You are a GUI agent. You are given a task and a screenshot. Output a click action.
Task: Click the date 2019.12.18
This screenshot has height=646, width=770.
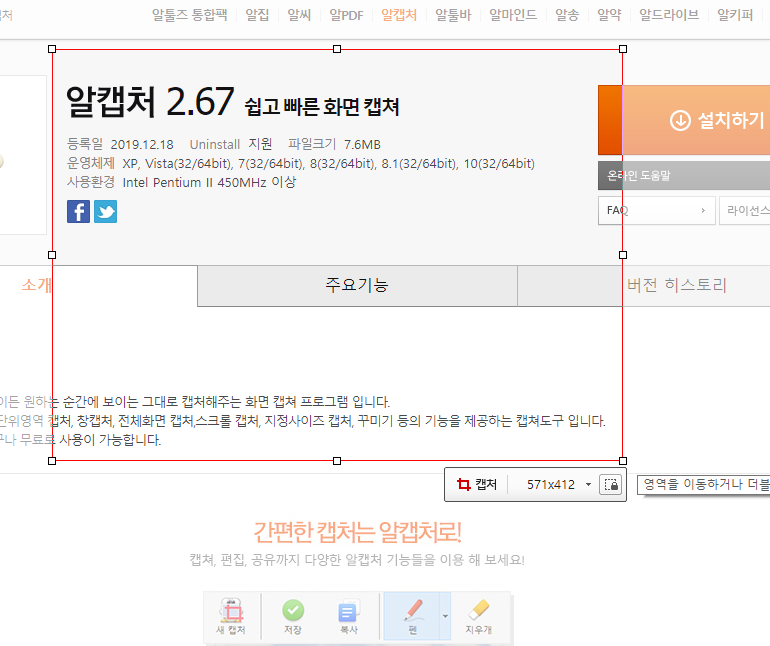142,144
